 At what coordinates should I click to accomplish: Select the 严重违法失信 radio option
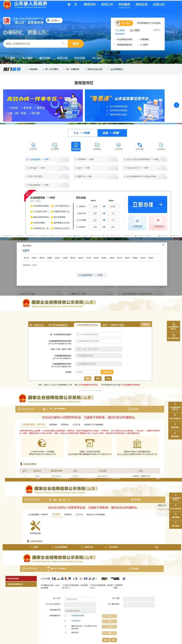41,585
